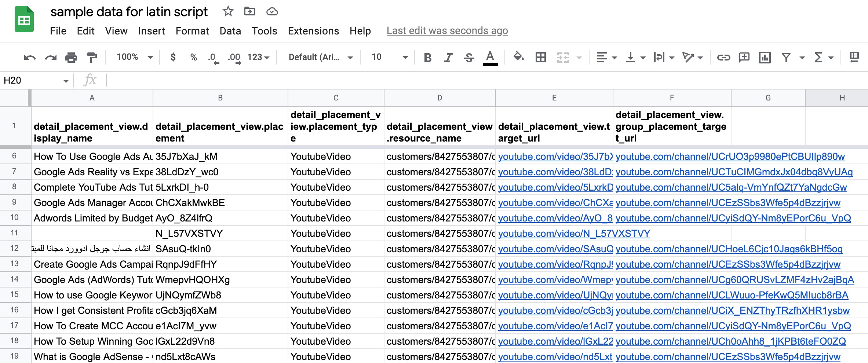Open the Extensions menu
The height and width of the screenshot is (363, 868).
pos(313,31)
